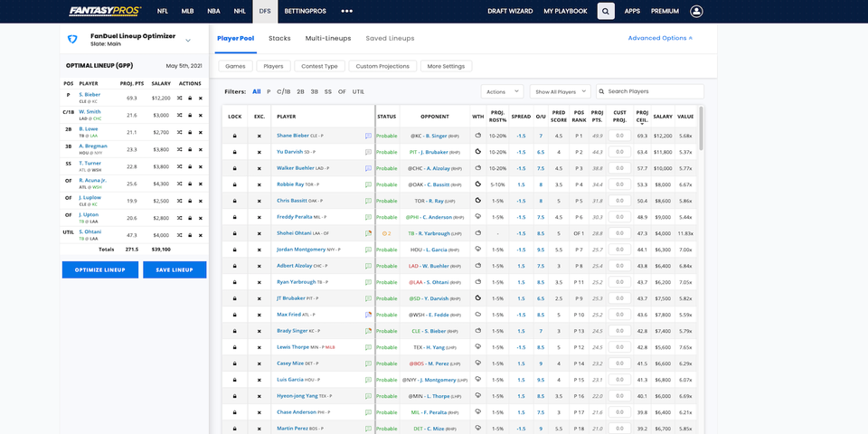Open the Contest Type settings
The image size is (868, 434).
319,66
